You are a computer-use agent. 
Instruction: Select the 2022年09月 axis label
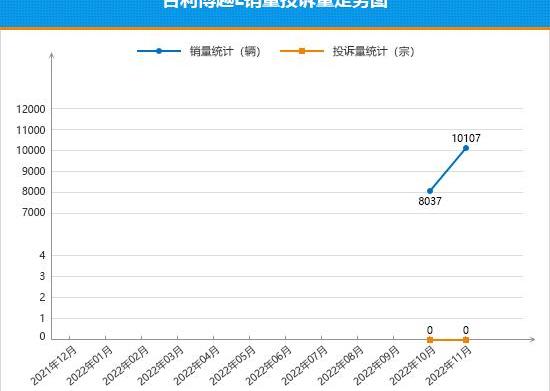377,365
